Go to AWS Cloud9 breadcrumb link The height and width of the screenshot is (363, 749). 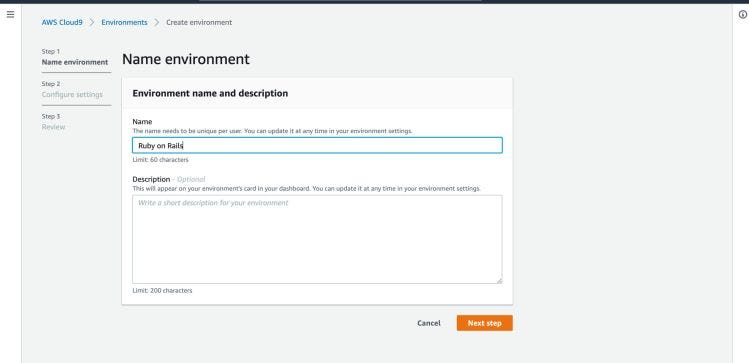(62, 22)
